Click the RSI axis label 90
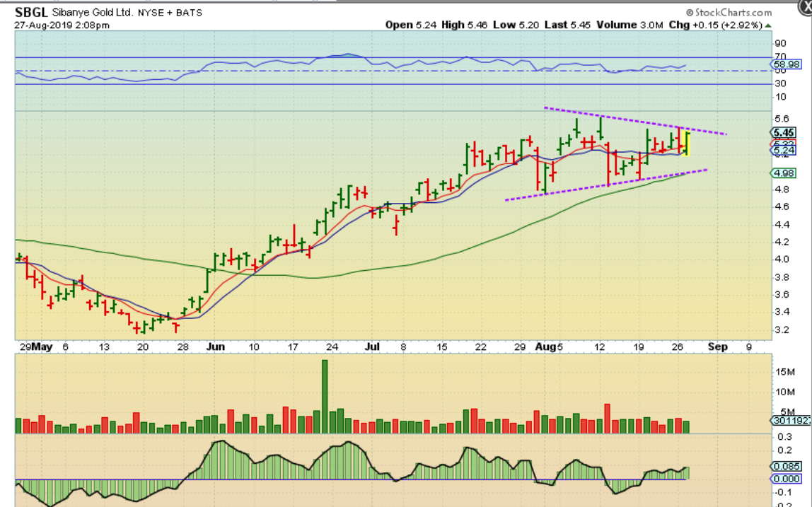Screen dimensions: 812x507 [780, 44]
